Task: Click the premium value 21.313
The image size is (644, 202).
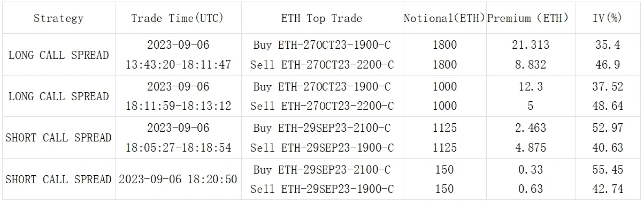Action: coord(530,45)
